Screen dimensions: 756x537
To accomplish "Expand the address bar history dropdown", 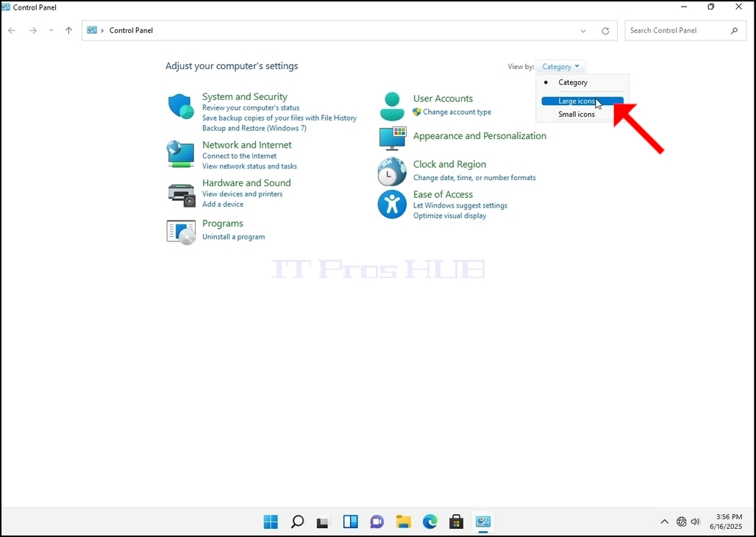I will [583, 31].
